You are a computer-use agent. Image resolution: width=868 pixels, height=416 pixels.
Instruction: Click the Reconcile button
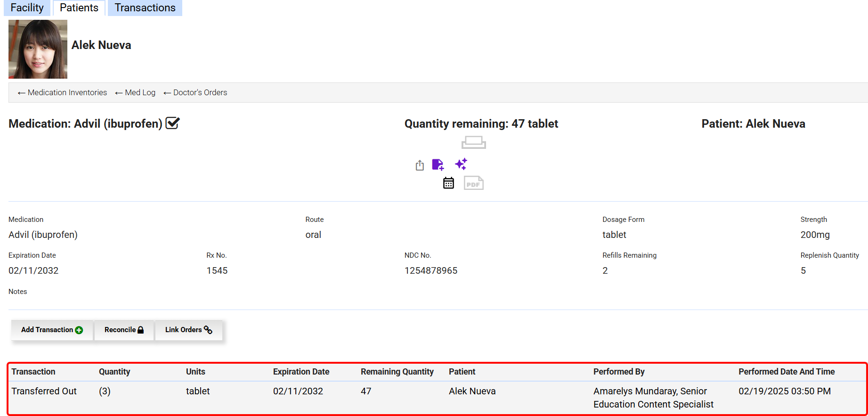124,330
